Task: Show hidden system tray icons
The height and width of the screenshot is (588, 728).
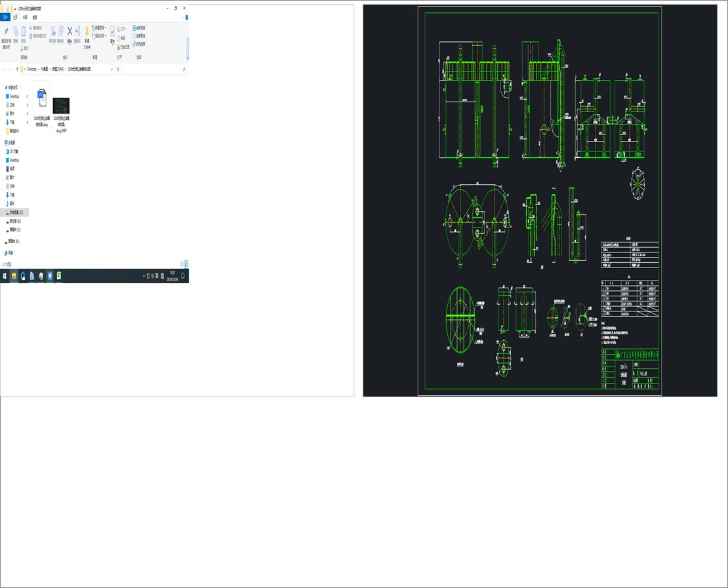Action: [x=144, y=276]
